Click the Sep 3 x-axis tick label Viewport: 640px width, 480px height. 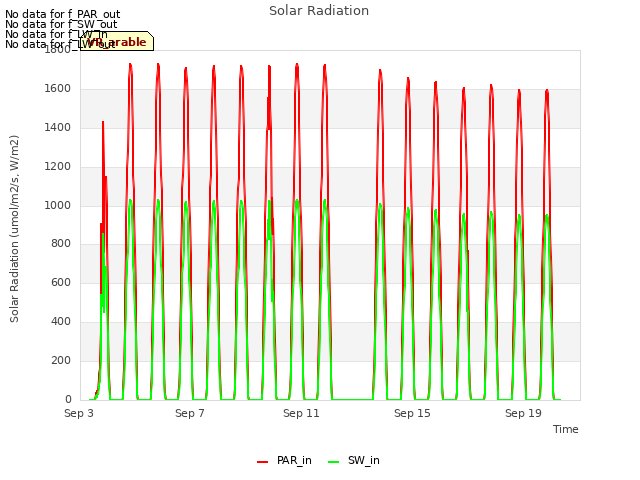[x=79, y=413]
